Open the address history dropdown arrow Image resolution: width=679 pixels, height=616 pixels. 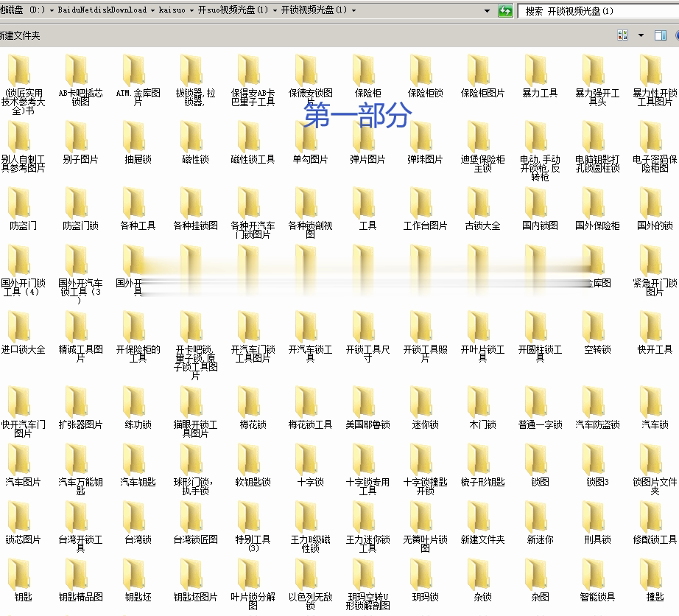488,10
